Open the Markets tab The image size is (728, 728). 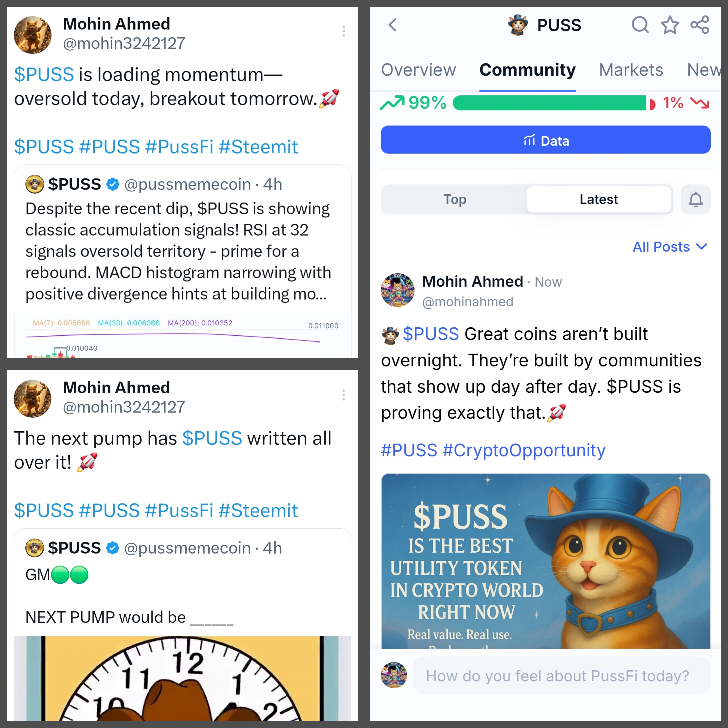[x=631, y=70]
